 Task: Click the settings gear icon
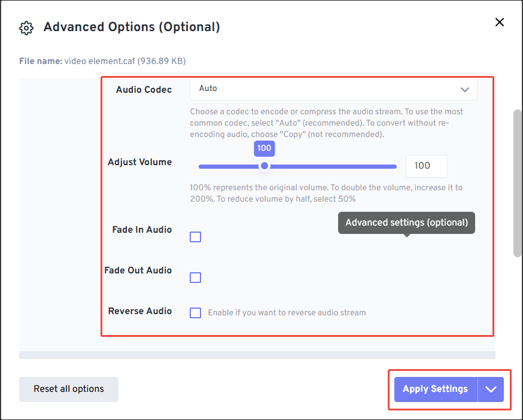tap(26, 28)
